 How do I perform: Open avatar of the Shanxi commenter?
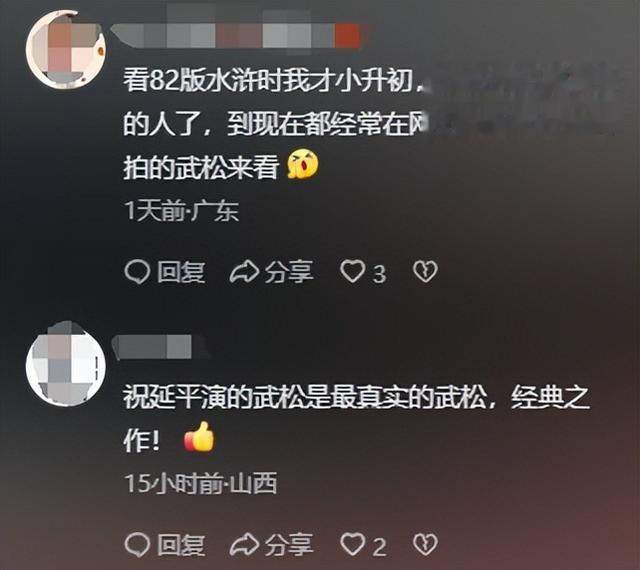click(x=66, y=364)
